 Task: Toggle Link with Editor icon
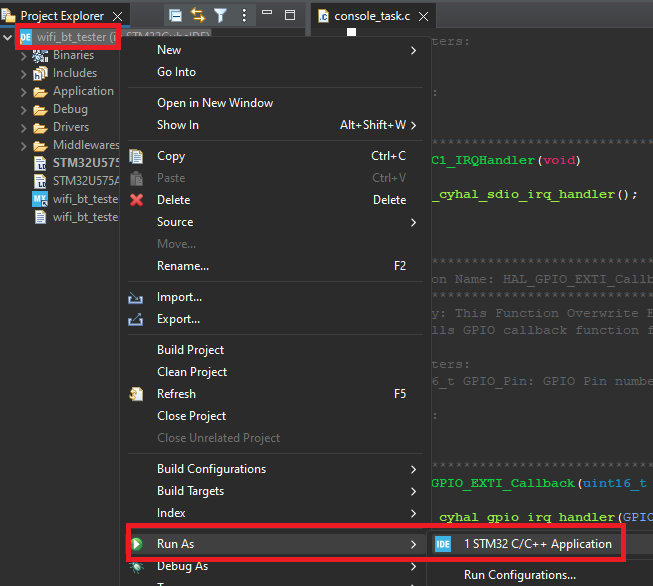[x=198, y=16]
